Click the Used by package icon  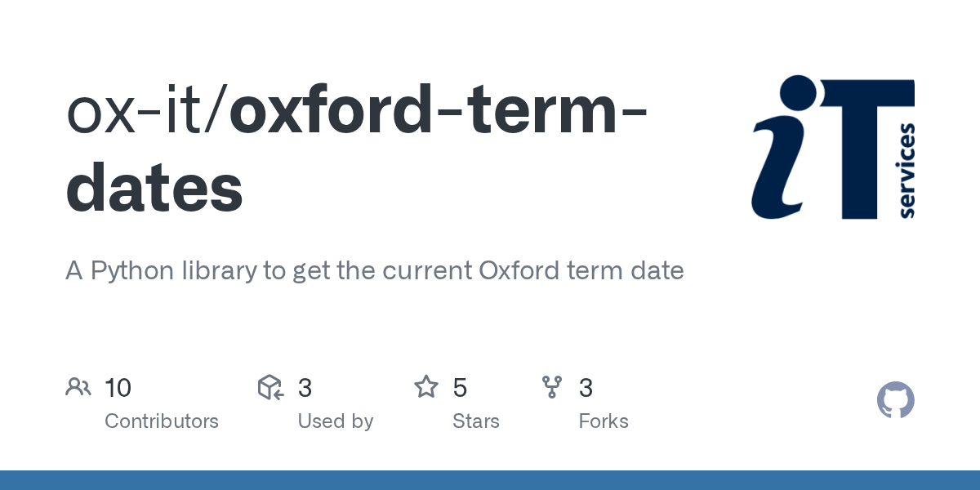[270, 387]
